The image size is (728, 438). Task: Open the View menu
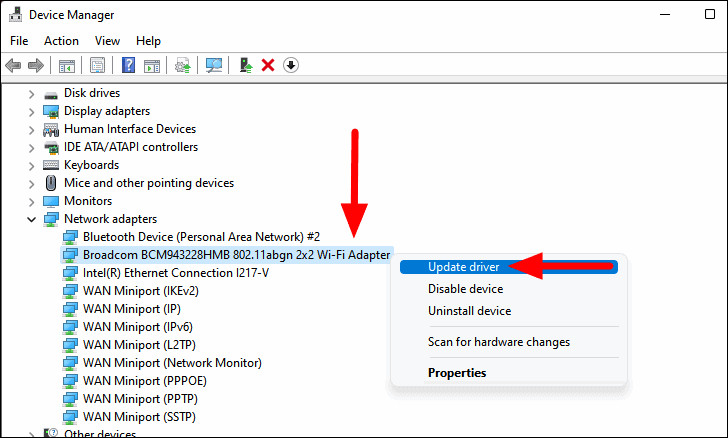[107, 41]
